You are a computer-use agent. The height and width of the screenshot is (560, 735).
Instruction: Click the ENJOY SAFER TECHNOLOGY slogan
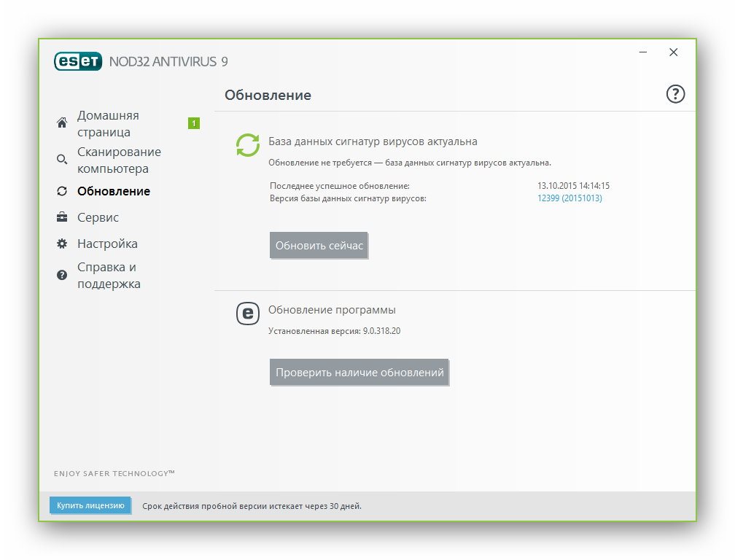click(x=114, y=473)
